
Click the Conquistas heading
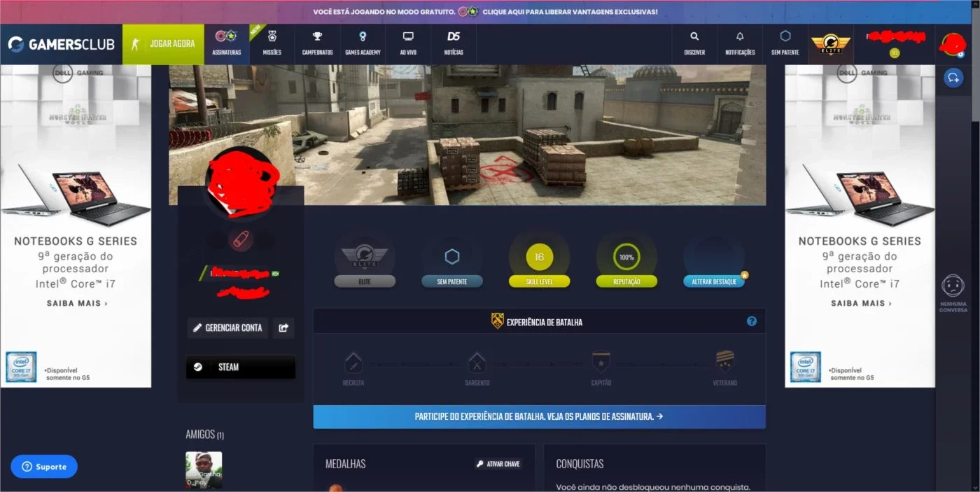[580, 464]
